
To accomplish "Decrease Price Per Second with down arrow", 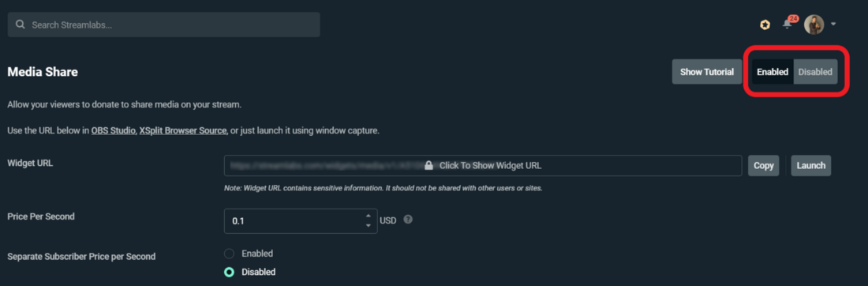I will (369, 225).
